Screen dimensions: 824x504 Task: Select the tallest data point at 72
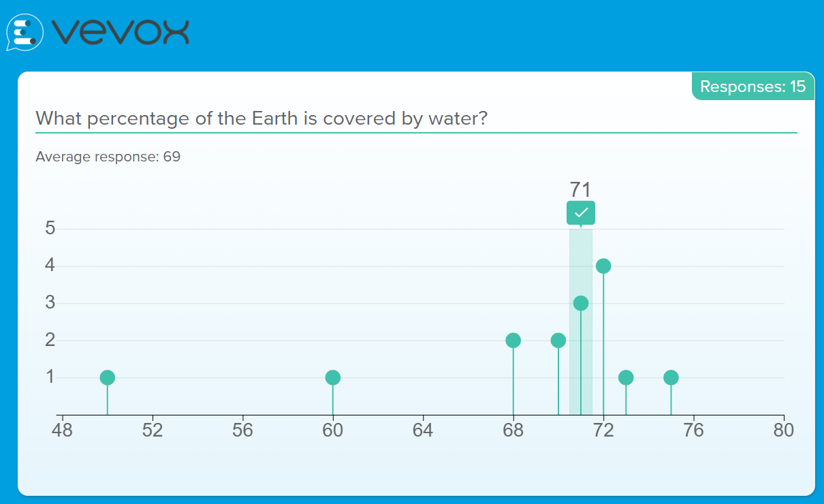click(603, 266)
